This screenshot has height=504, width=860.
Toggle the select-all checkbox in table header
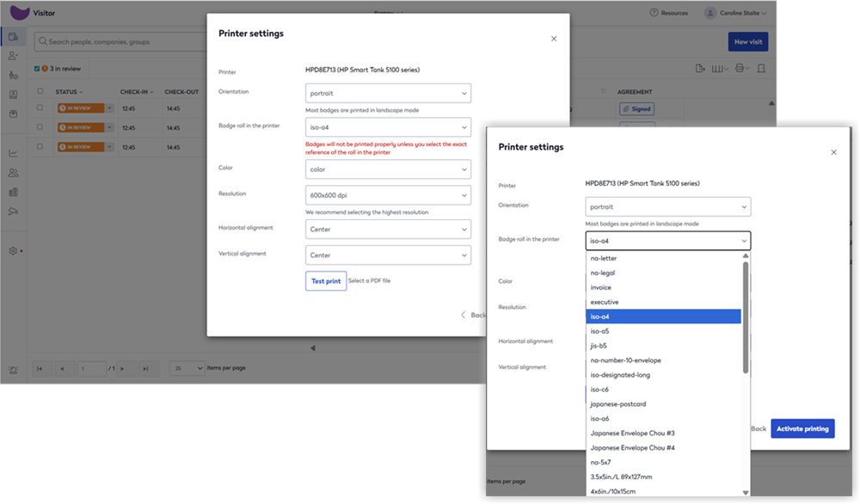pos(40,91)
